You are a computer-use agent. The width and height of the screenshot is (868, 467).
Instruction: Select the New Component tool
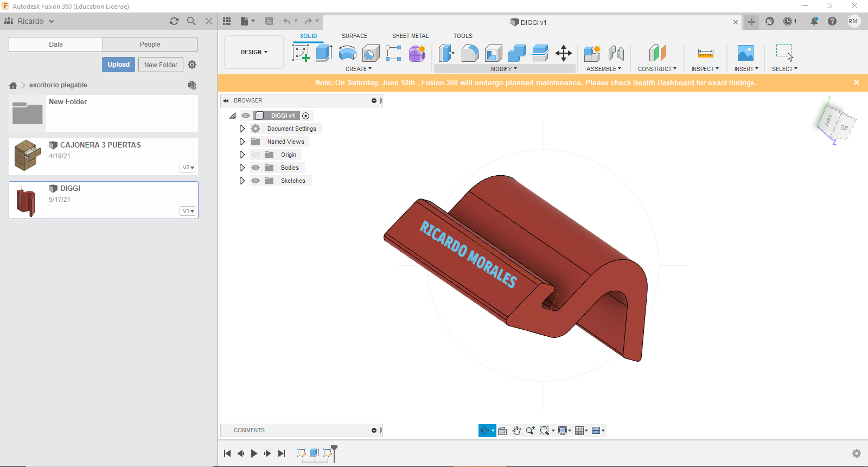592,53
